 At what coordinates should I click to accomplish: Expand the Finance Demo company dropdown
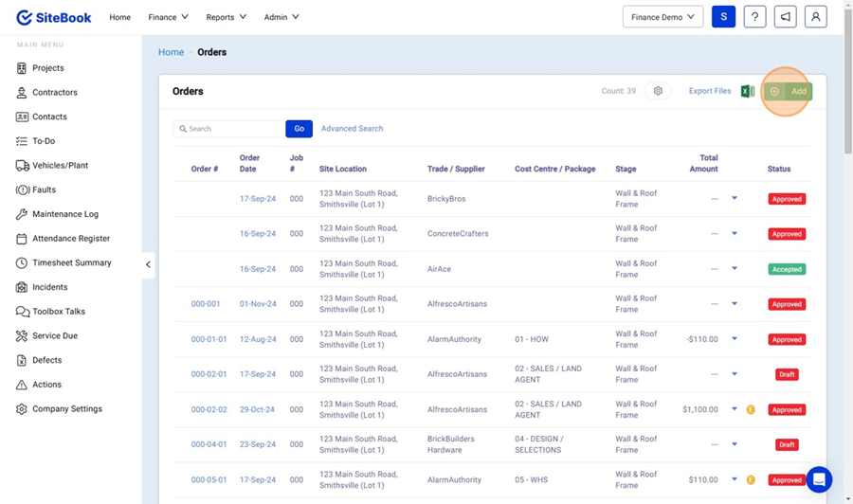click(x=662, y=17)
